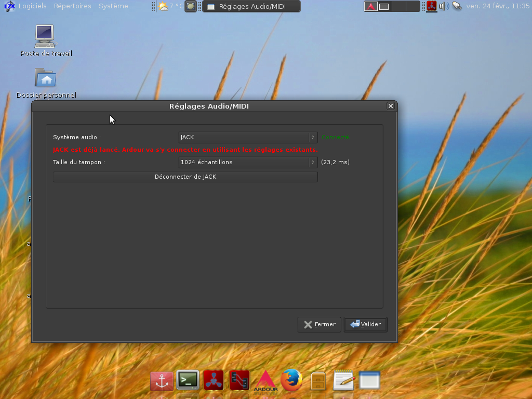Image resolution: width=532 pixels, height=399 pixels.
Task: Click the blank window icon in dock
Action: (369, 380)
